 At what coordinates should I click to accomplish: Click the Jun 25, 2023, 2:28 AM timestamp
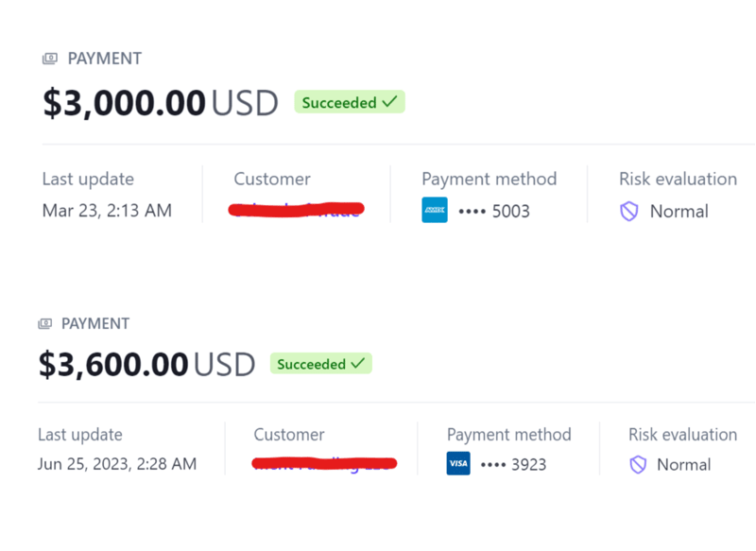coord(117,464)
